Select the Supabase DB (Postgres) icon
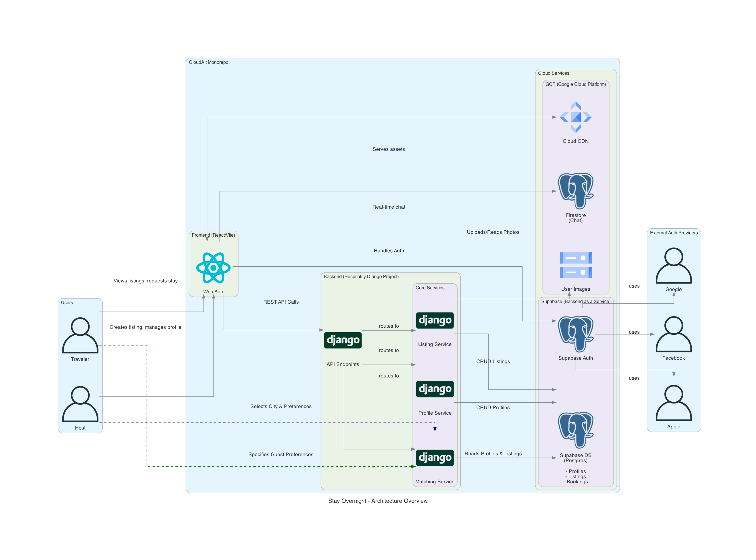 [x=575, y=430]
